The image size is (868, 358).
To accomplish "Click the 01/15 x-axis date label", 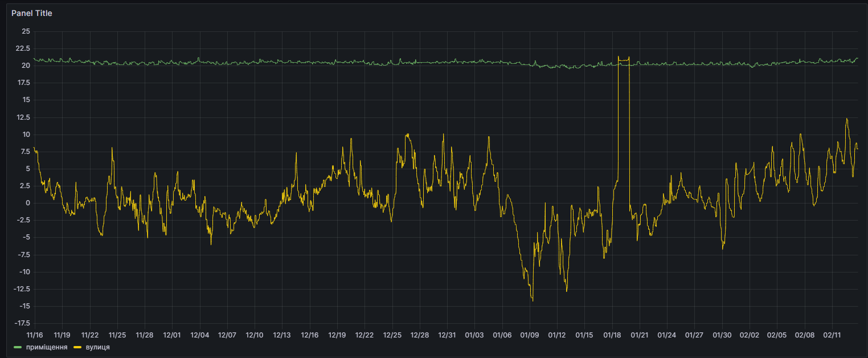I will coord(584,335).
